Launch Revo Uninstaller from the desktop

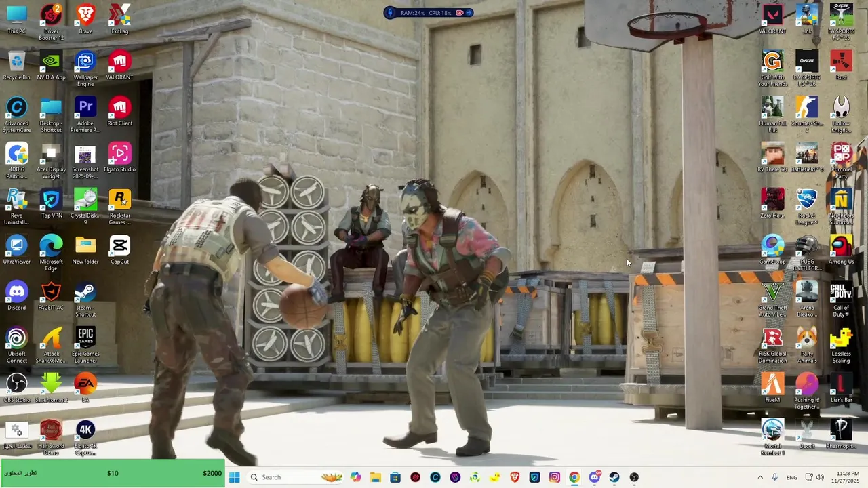click(17, 206)
